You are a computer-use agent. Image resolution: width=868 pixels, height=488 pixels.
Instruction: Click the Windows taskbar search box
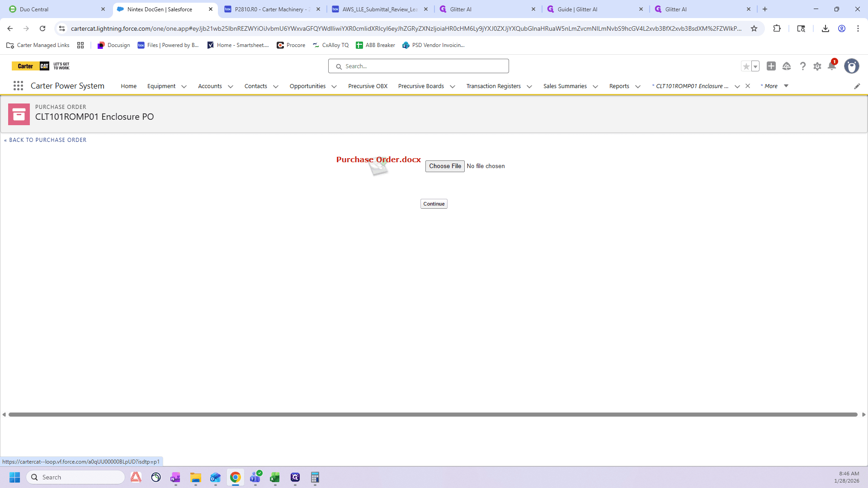(x=76, y=477)
